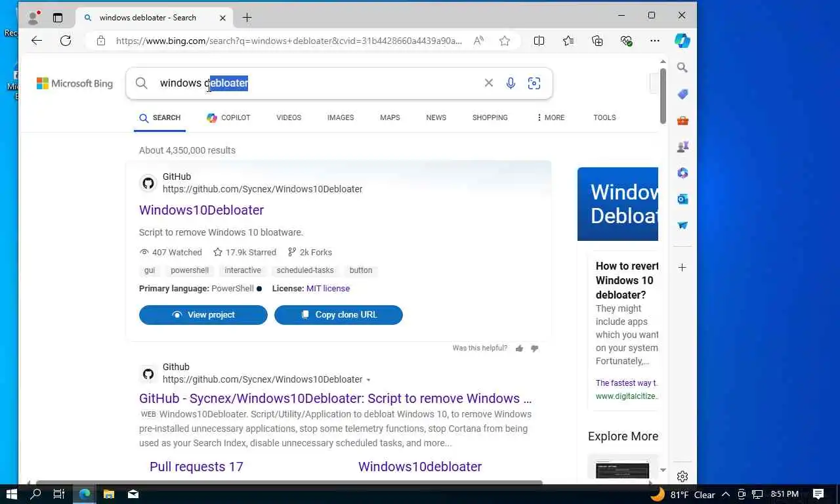
Task: Select the interactive topic tag
Action: click(243, 270)
